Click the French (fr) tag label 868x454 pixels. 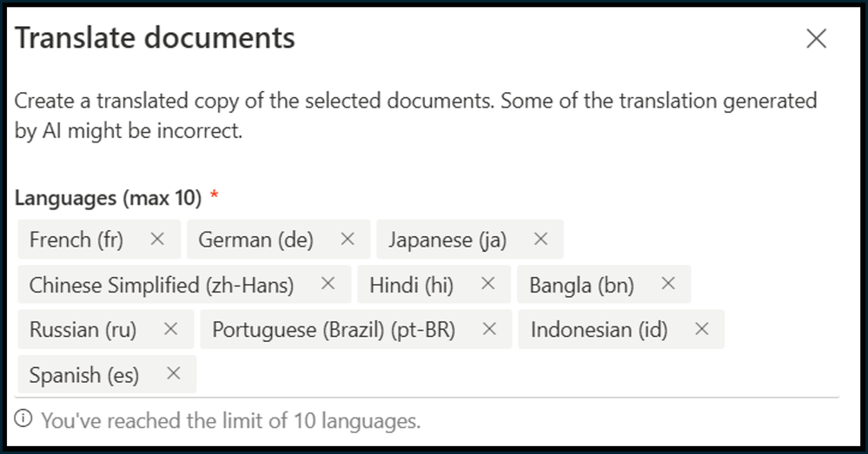click(x=76, y=240)
